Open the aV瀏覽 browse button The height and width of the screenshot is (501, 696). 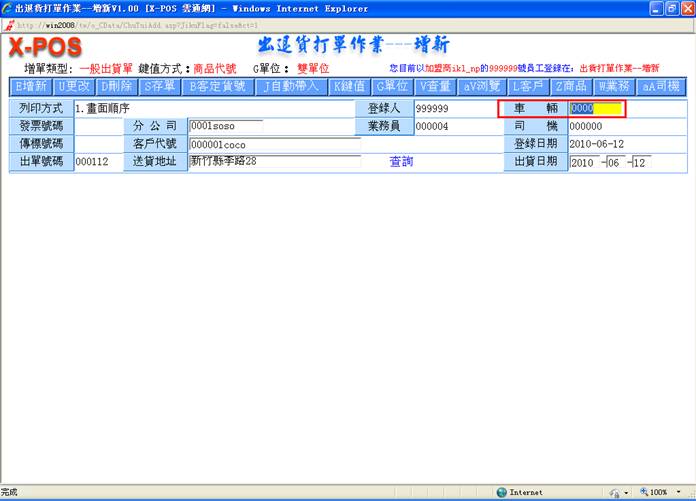(x=483, y=86)
